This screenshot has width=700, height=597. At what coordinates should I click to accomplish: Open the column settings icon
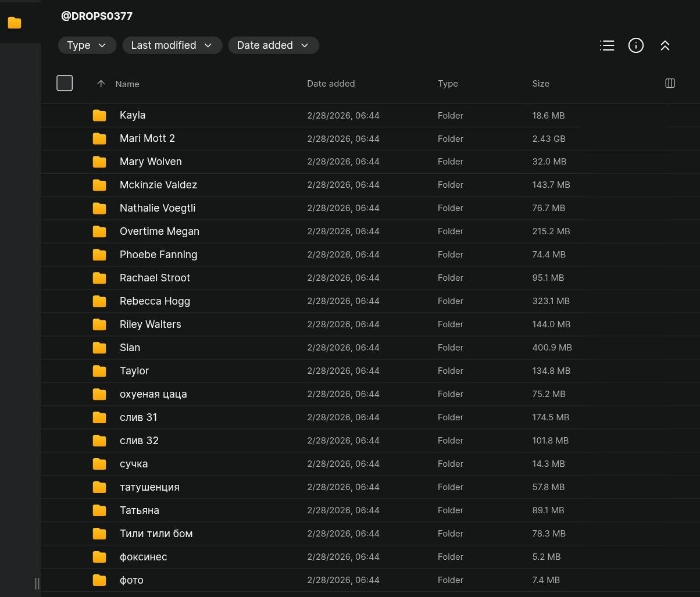click(x=670, y=83)
